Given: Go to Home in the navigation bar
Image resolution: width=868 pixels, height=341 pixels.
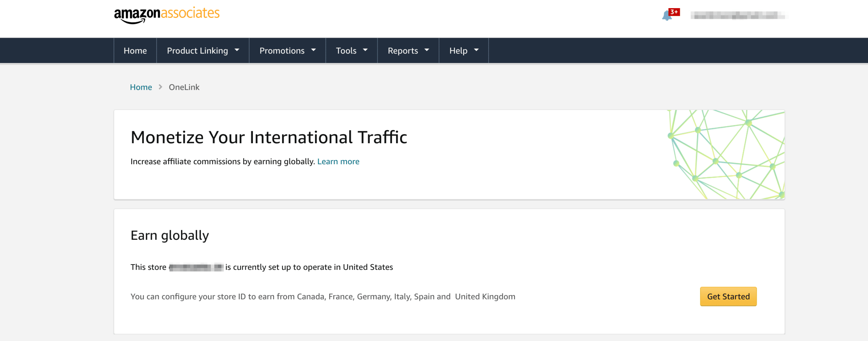Looking at the screenshot, I should click(x=135, y=50).
